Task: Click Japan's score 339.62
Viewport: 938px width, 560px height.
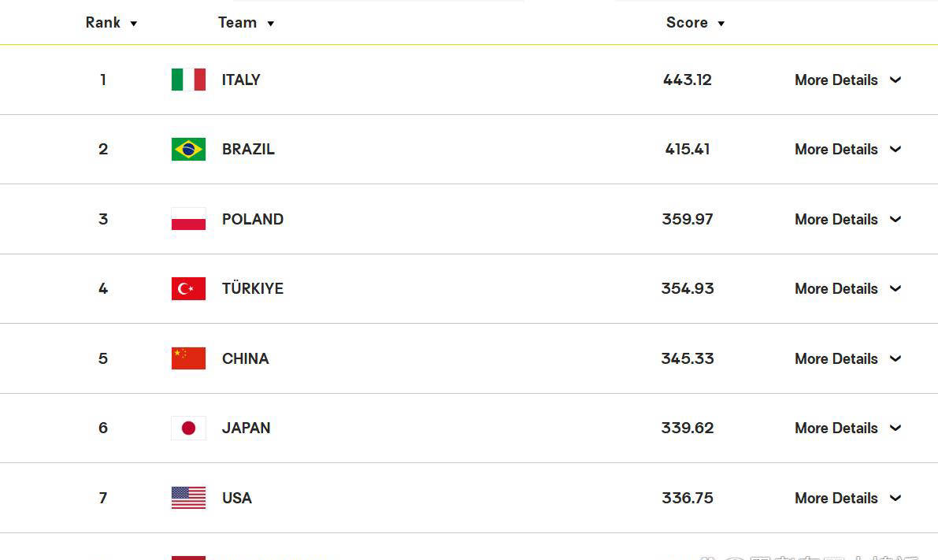Action: point(688,428)
